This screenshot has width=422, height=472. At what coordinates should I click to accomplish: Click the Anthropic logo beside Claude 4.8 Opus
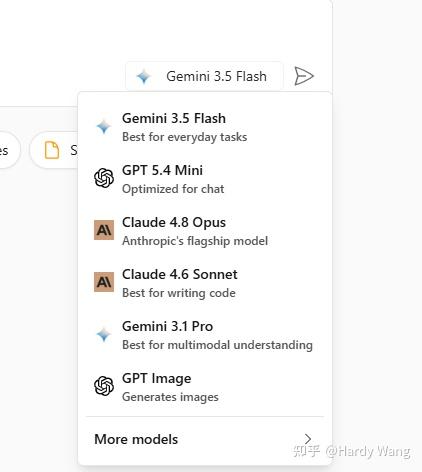click(x=104, y=230)
